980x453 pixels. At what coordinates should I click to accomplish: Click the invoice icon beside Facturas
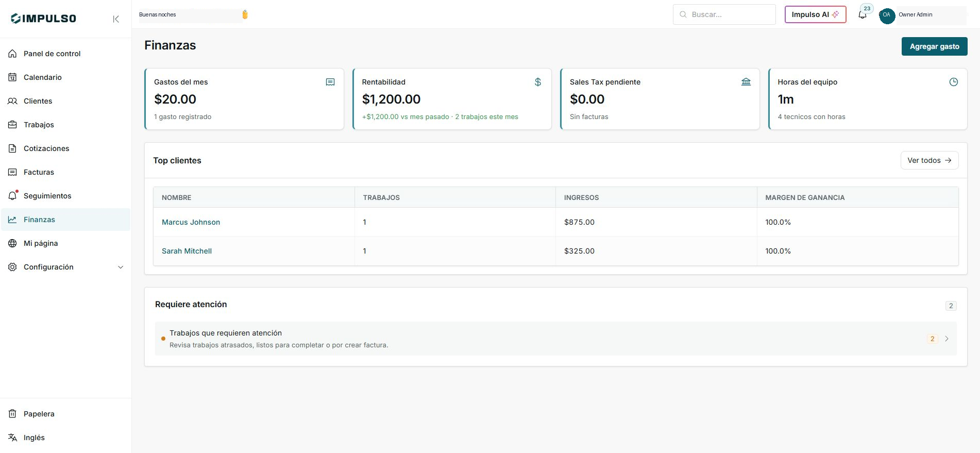tap(13, 172)
